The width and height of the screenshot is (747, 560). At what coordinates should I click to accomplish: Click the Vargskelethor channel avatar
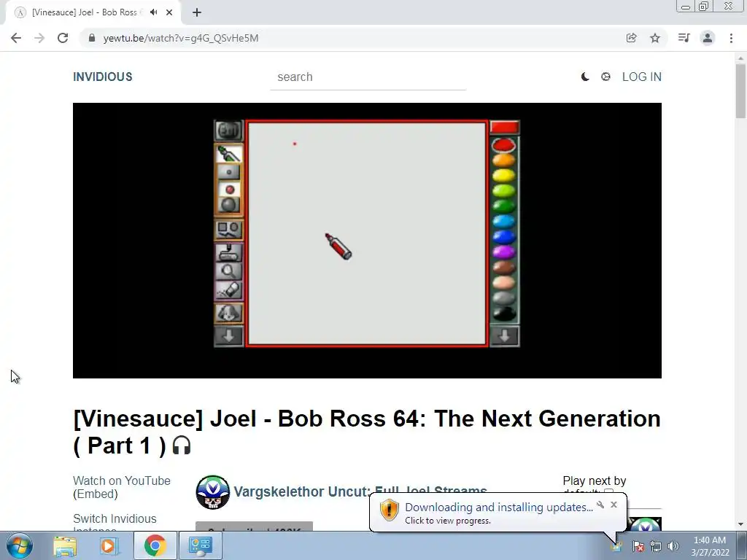212,492
